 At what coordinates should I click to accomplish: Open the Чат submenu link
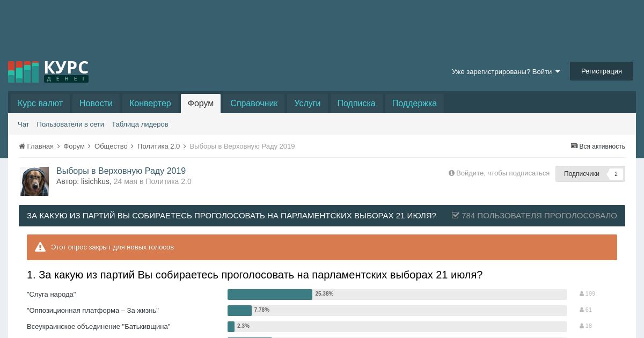[24, 124]
